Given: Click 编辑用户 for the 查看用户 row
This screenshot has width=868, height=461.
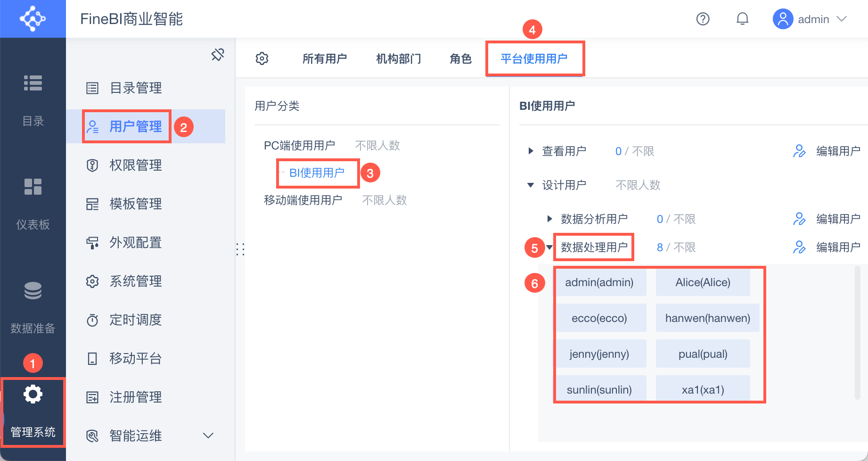Looking at the screenshot, I should 827,151.
